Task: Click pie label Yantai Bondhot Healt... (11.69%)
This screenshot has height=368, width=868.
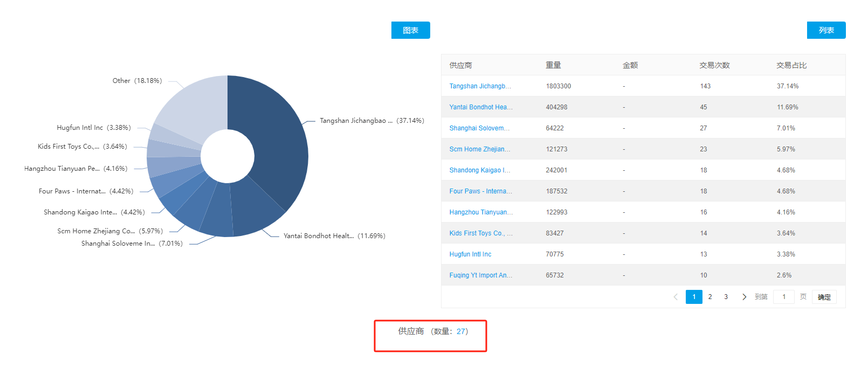Action: [334, 236]
